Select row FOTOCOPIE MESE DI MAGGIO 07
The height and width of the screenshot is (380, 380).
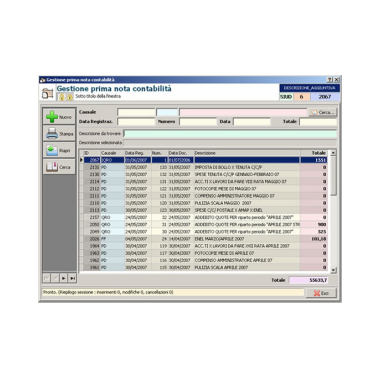pyautogui.click(x=205, y=189)
